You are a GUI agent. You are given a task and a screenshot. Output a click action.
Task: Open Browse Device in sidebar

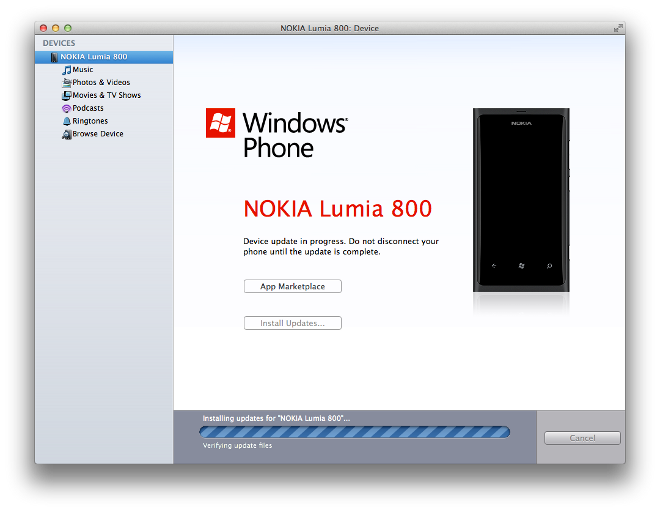click(x=98, y=134)
